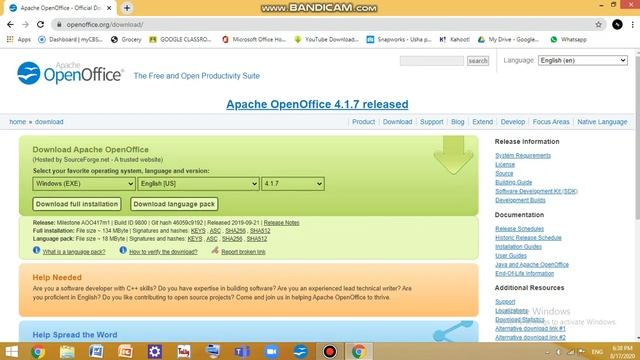The width and height of the screenshot is (640, 360).
Task: Click Download full installation button
Action: pos(77,204)
